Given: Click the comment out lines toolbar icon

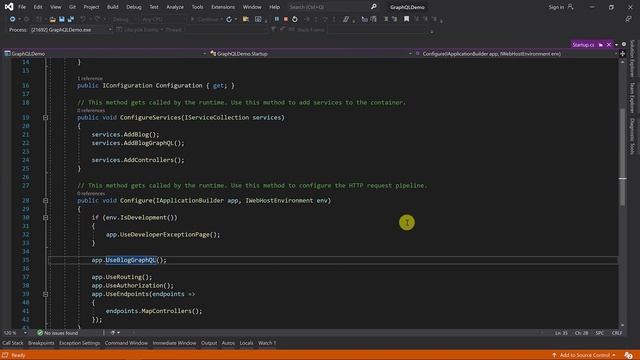Looking at the screenshot, I should pyautogui.click(x=386, y=19).
